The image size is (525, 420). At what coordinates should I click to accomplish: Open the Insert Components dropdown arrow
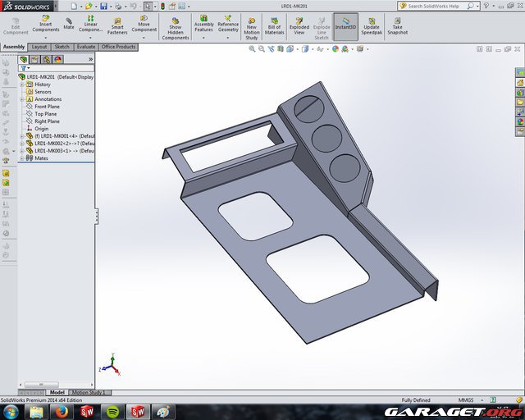(x=45, y=38)
